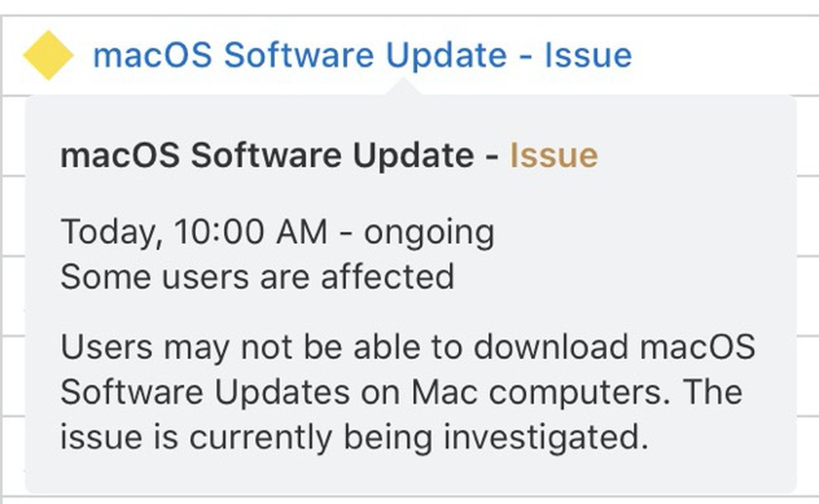Click the word 'Issue' in the blue link

[x=588, y=55]
